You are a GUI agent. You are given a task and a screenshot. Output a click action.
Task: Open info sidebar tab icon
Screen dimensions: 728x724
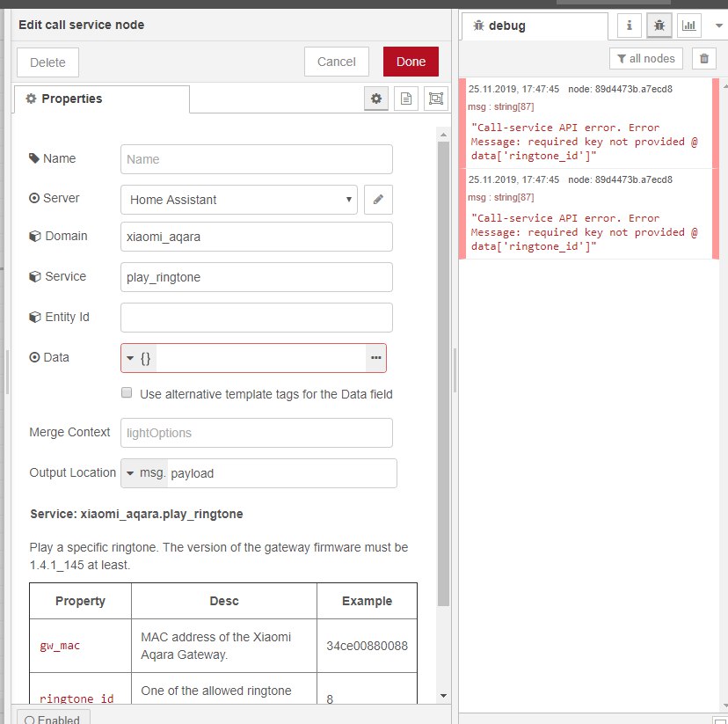(x=630, y=26)
